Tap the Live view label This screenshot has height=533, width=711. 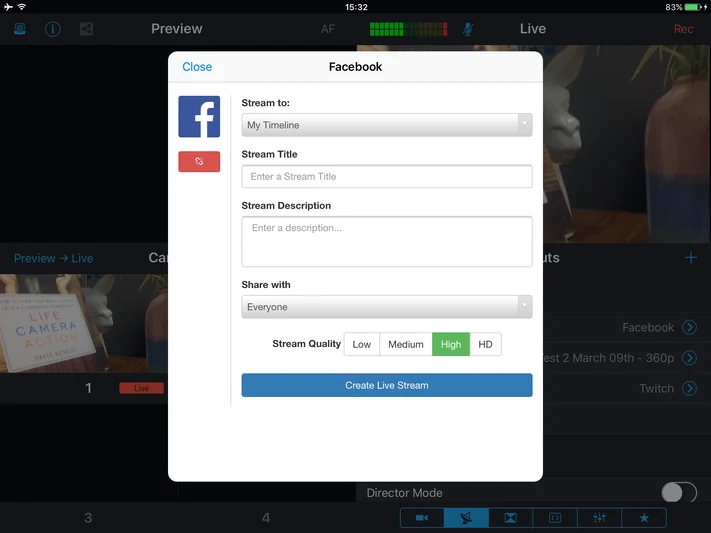[533, 29]
